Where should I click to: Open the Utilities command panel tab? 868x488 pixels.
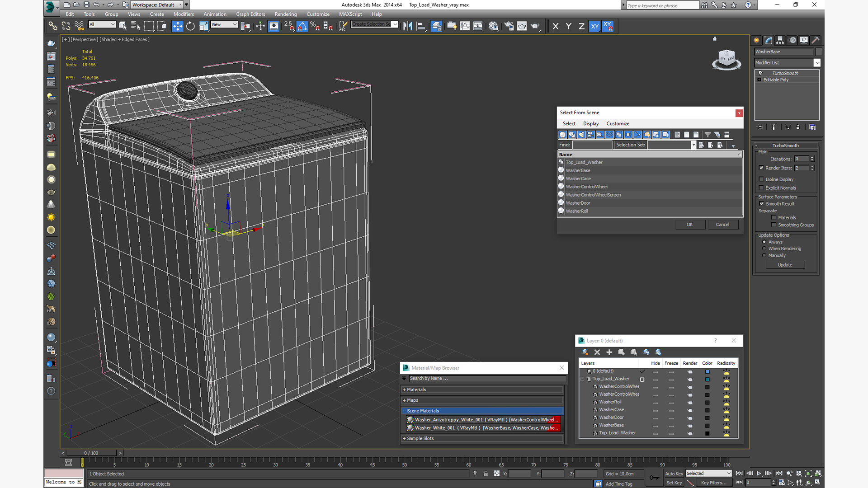(x=816, y=40)
